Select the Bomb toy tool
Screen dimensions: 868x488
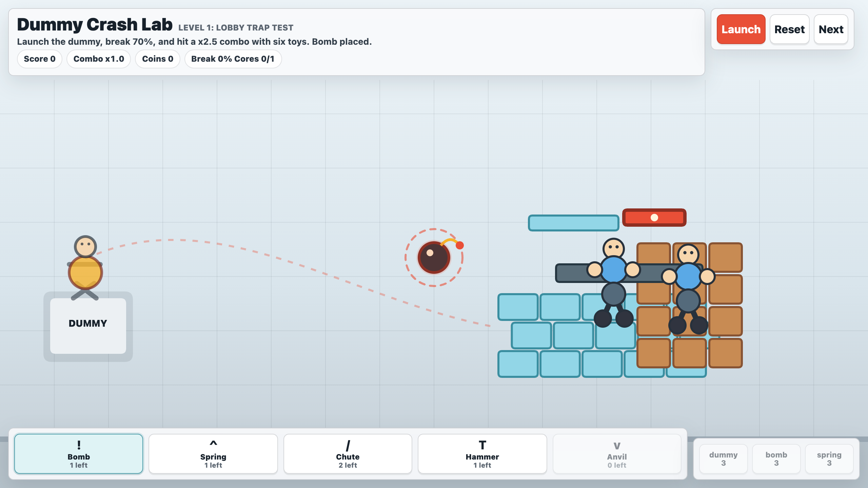[x=79, y=454]
